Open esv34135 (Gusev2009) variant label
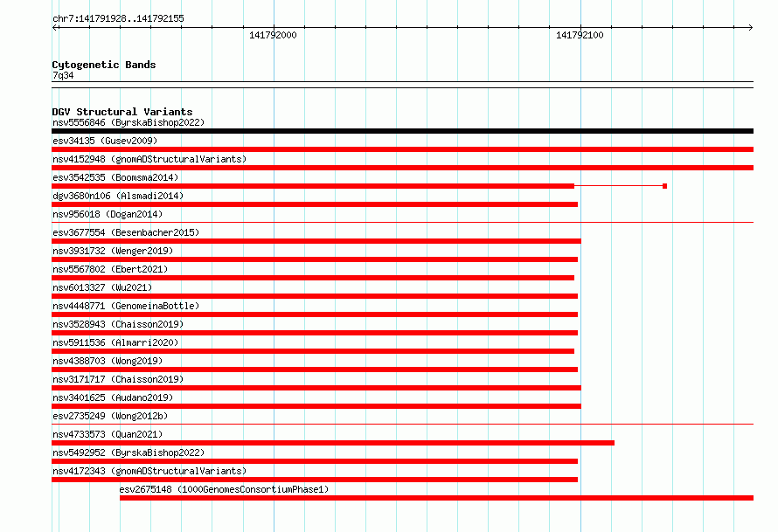Image resolution: width=778 pixels, height=532 pixels. (x=105, y=141)
